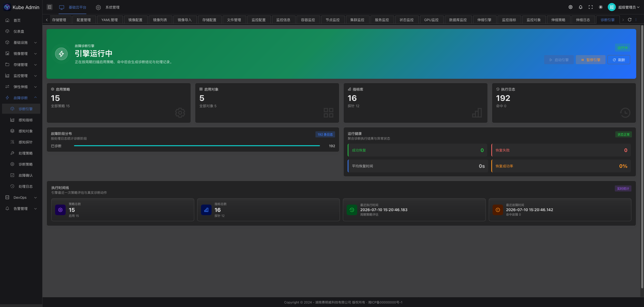644x307 pixels.
Task: Refresh the current tab page icon
Action: tap(630, 20)
